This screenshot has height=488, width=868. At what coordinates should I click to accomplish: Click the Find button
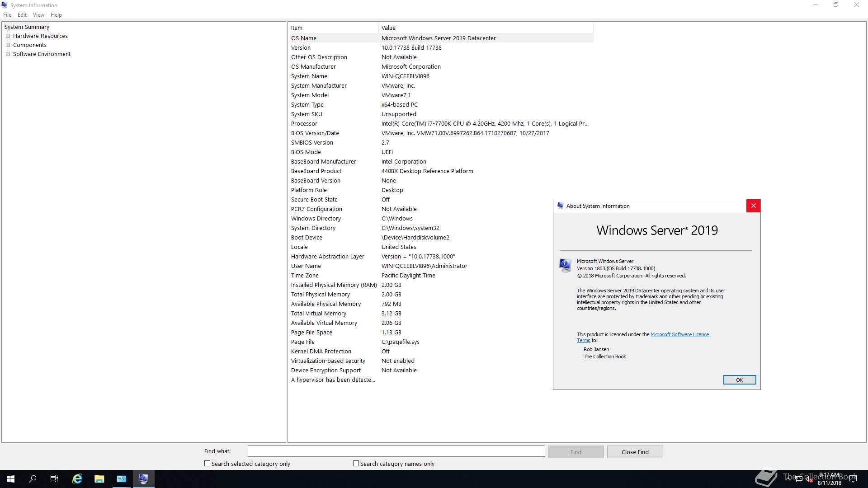[576, 452]
